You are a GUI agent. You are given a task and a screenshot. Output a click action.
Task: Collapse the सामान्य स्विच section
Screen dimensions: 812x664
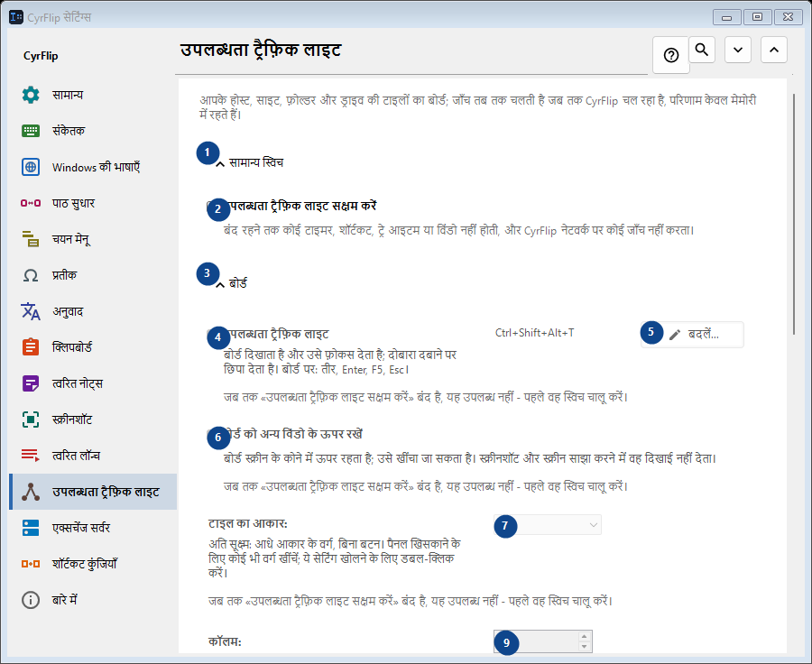[x=220, y=163]
